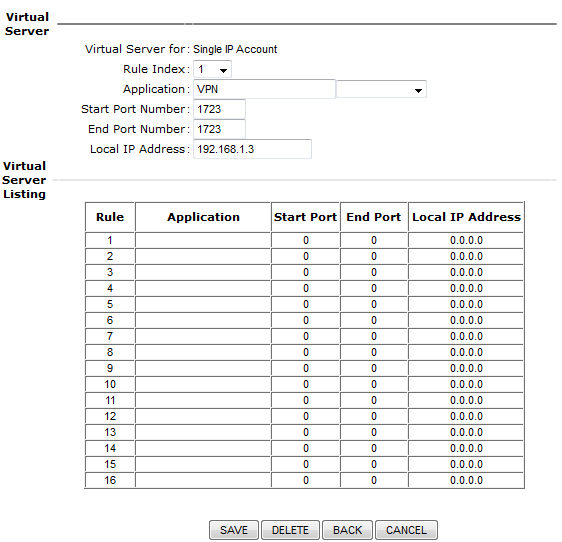The height and width of the screenshot is (542, 562).
Task: Click rule number 5 in the listing
Action: (110, 304)
